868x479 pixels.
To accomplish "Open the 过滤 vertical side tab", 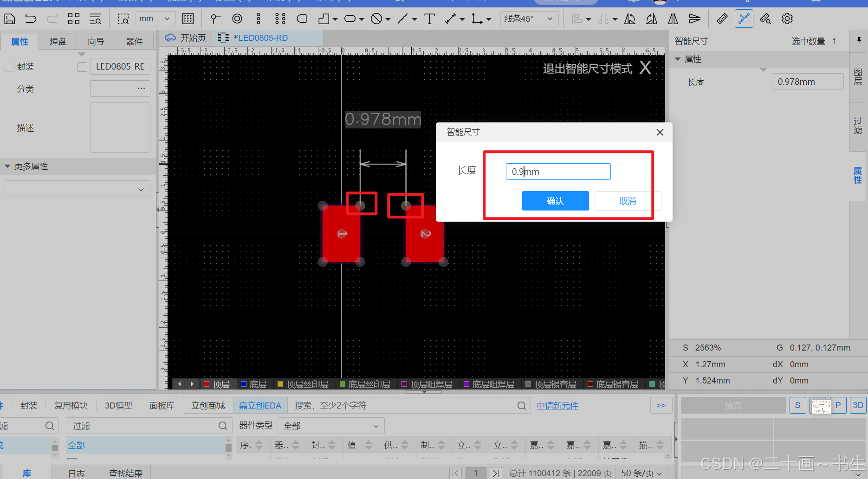I will [x=858, y=126].
